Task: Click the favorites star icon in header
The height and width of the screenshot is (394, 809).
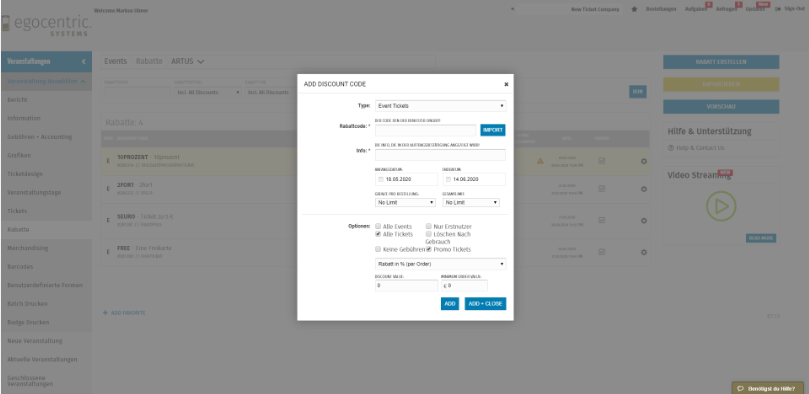Action: (634, 9)
